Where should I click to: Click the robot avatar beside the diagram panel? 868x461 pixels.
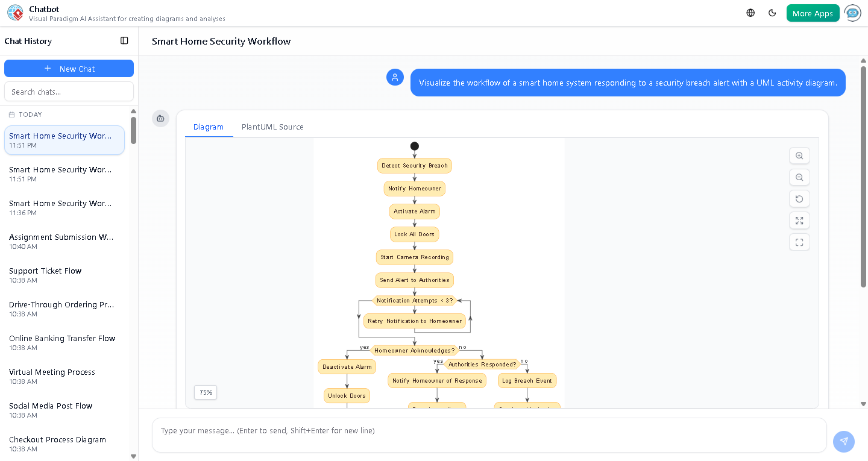click(160, 119)
